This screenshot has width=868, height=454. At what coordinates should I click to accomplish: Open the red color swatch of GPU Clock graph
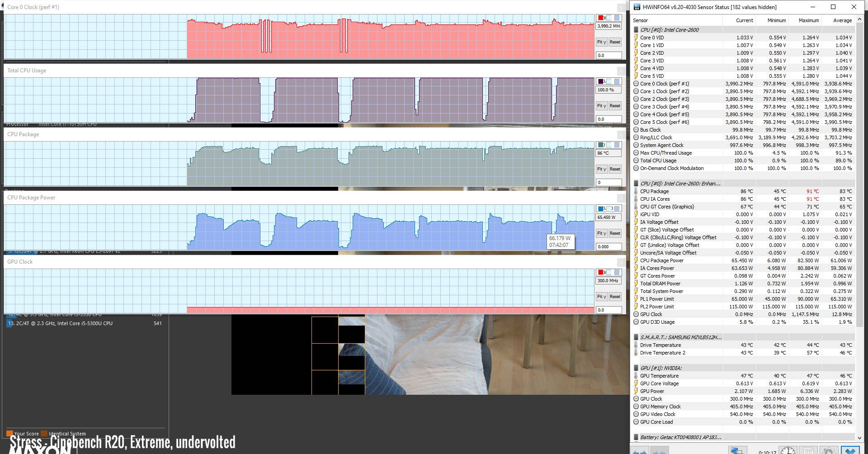point(601,272)
